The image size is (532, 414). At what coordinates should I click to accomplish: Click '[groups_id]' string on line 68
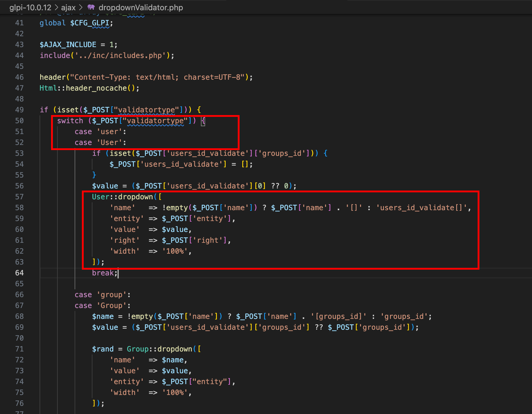(x=338, y=316)
